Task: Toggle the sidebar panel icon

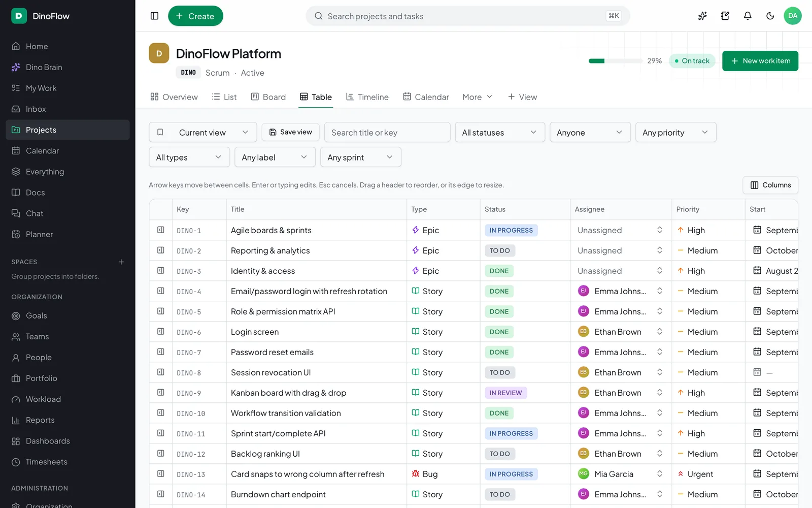Action: click(155, 16)
